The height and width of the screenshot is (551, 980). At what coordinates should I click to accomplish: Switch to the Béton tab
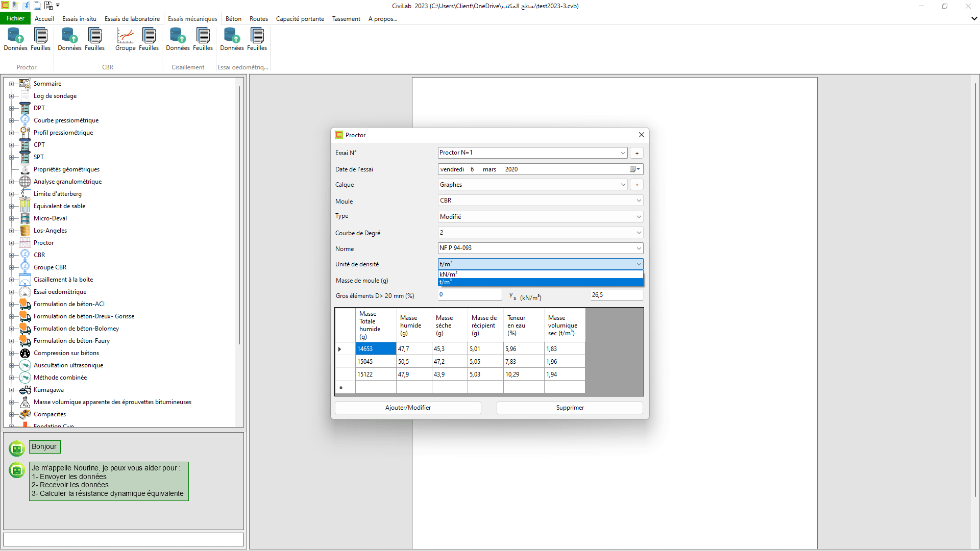click(233, 19)
